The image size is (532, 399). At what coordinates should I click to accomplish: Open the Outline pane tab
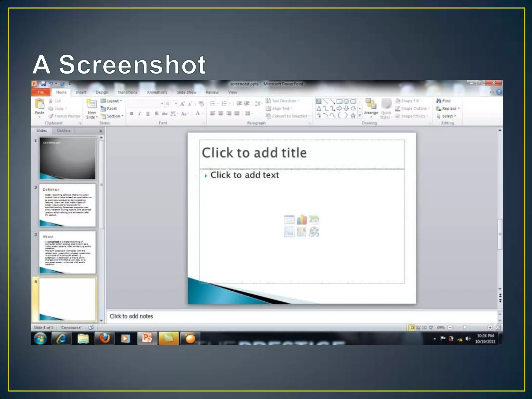pyautogui.click(x=64, y=130)
